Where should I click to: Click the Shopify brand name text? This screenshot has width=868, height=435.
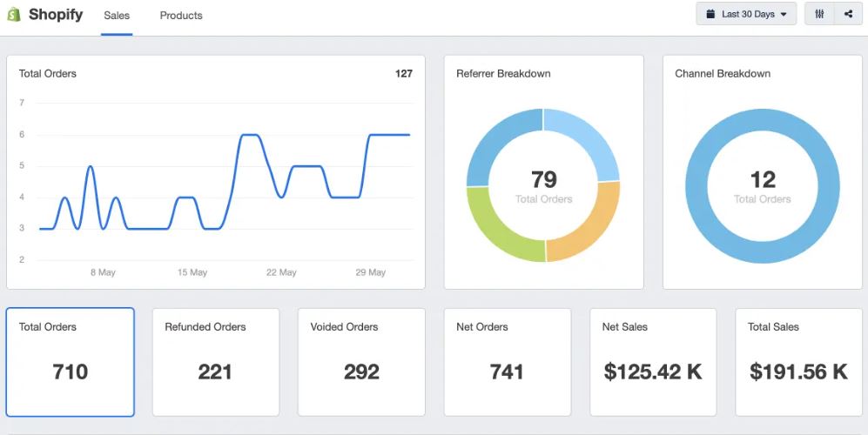[56, 15]
